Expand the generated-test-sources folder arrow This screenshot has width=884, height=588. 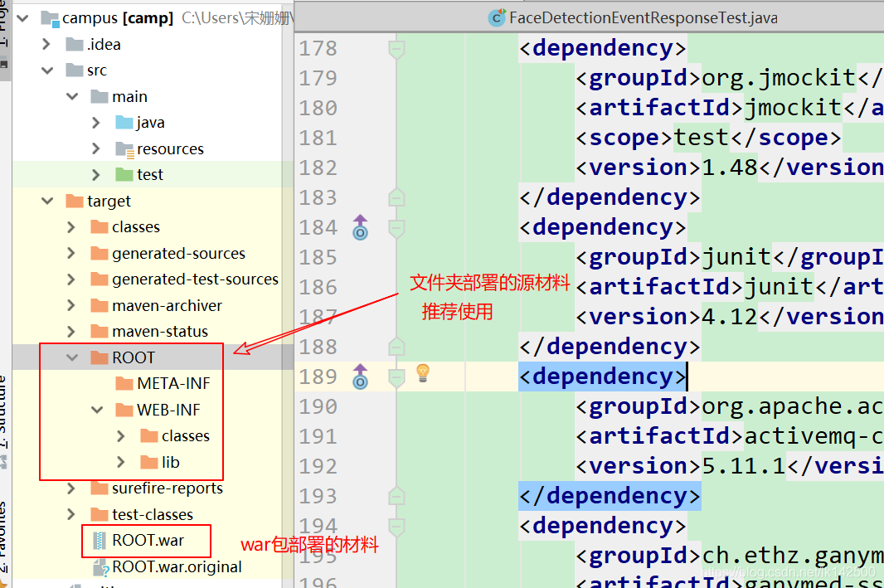(71, 279)
